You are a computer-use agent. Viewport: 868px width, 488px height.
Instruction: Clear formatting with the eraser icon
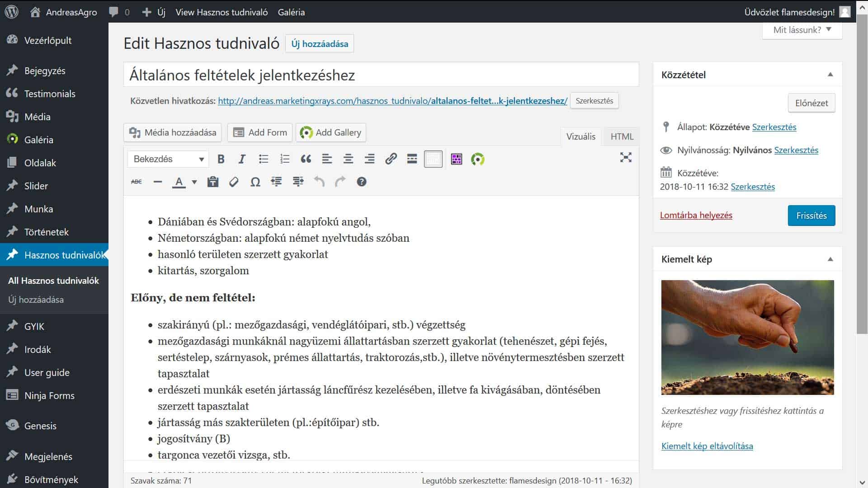click(234, 182)
